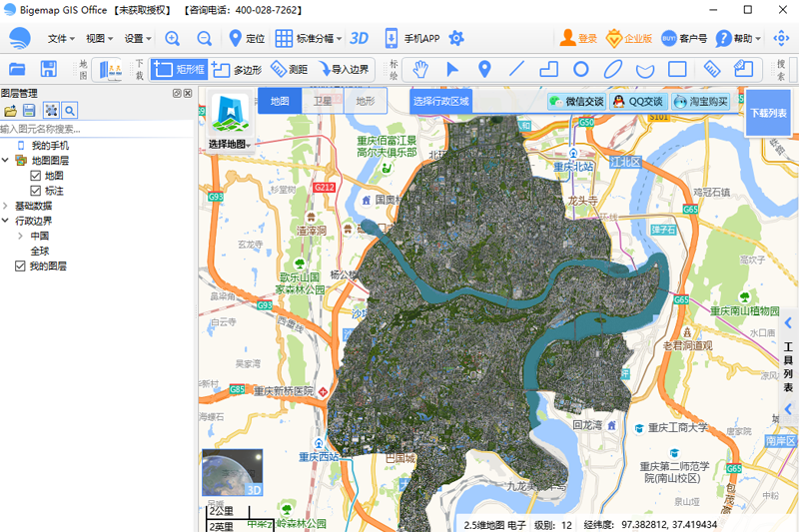The image size is (799, 532).
Task: Expand the 中国 boundary node
Action: pos(20,236)
